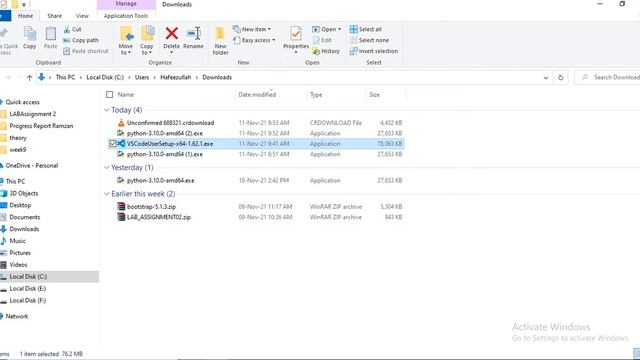This screenshot has width=640, height=360.
Task: Create a New folder from ribbon
Action: tap(220, 40)
